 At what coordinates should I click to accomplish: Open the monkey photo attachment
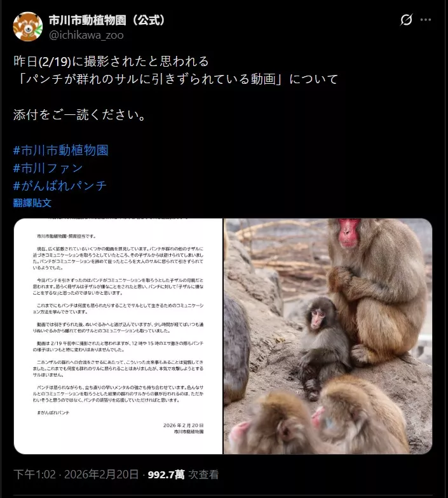coord(328,337)
